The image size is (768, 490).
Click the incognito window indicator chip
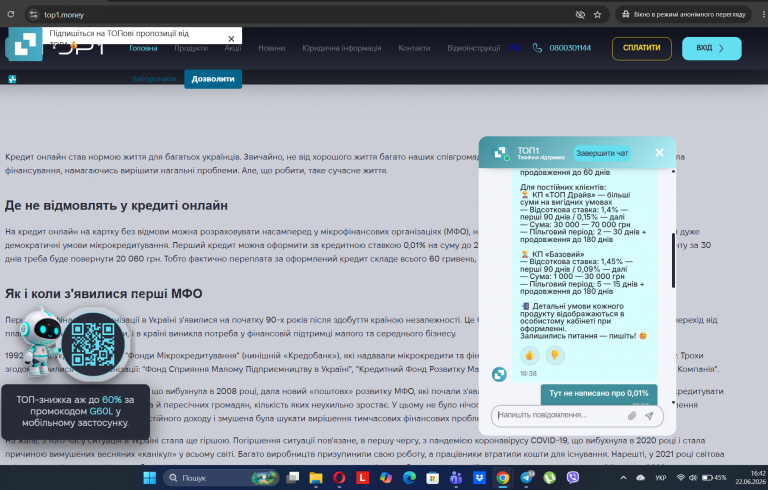click(x=684, y=15)
